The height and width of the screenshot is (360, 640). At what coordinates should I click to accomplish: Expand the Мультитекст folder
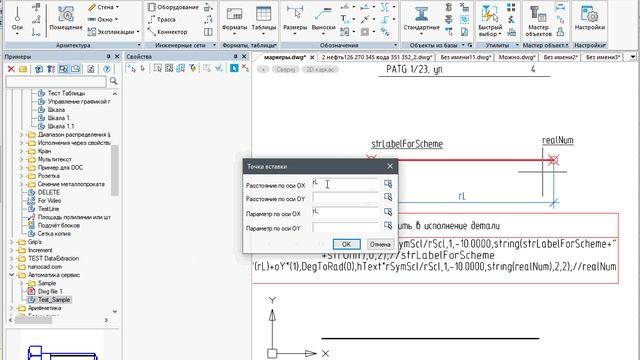tap(22, 159)
